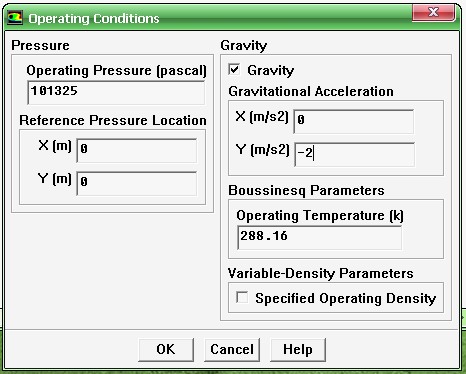Enable Specified Operating Density checkbox
The image size is (466, 374).
[242, 297]
